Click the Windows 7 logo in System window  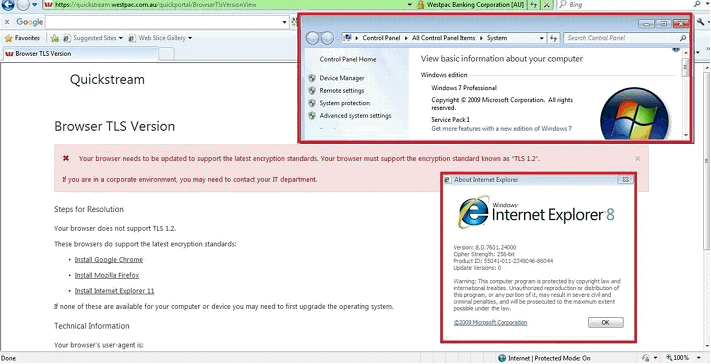634,114
